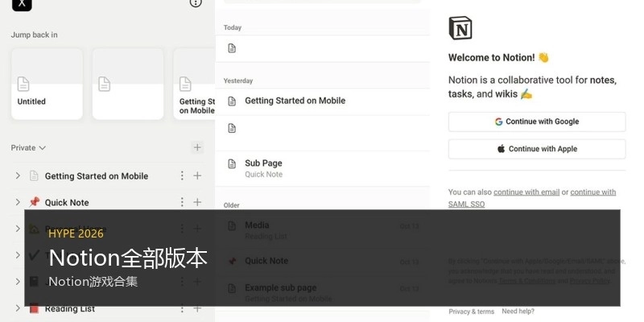
Task: Follow the continue with email link
Action: (526, 192)
